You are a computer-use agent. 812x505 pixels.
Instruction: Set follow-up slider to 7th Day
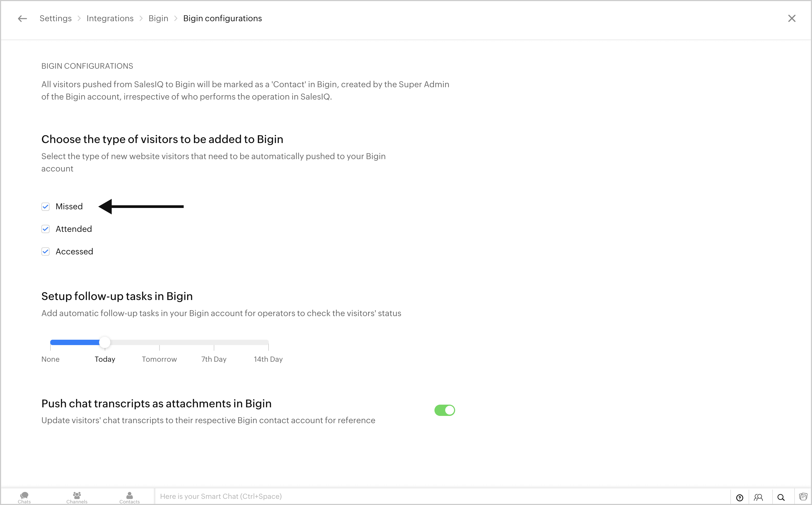pos(214,343)
